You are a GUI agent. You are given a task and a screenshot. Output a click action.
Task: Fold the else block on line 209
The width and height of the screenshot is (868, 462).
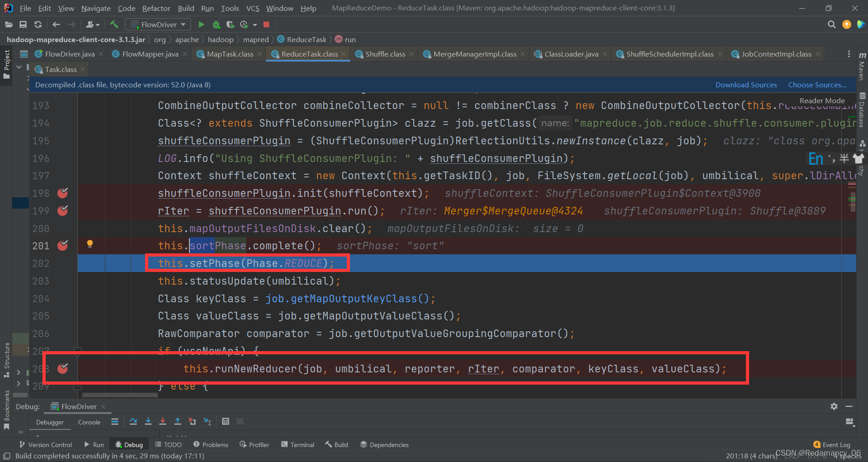[77, 386]
